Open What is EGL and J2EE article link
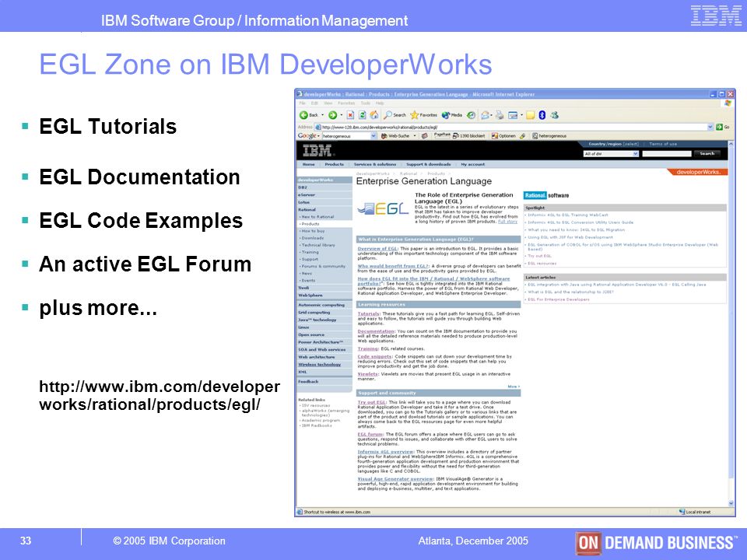 coord(570,292)
